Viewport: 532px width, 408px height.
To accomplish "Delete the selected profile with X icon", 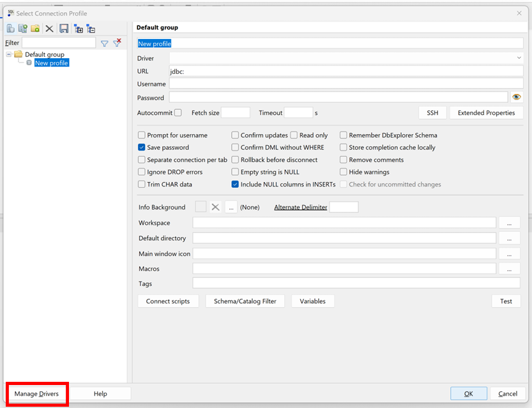I will 50,29.
